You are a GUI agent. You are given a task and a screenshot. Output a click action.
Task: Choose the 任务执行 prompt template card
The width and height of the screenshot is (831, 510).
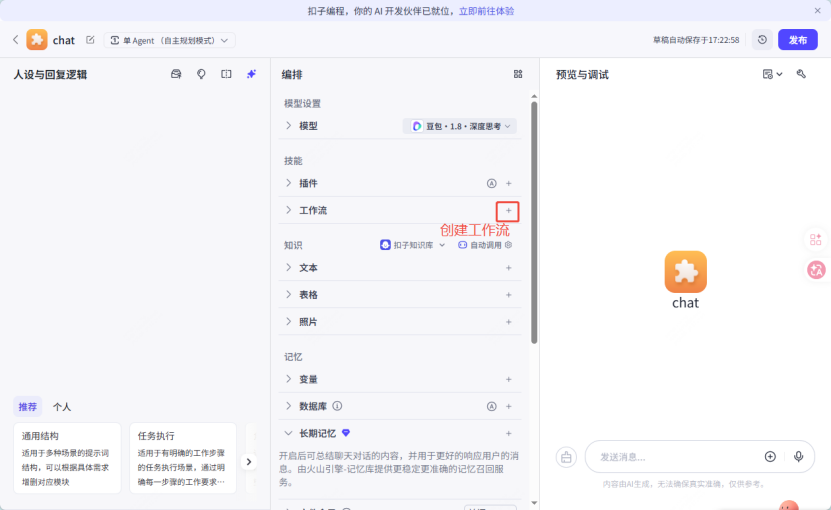pyautogui.click(x=183, y=458)
